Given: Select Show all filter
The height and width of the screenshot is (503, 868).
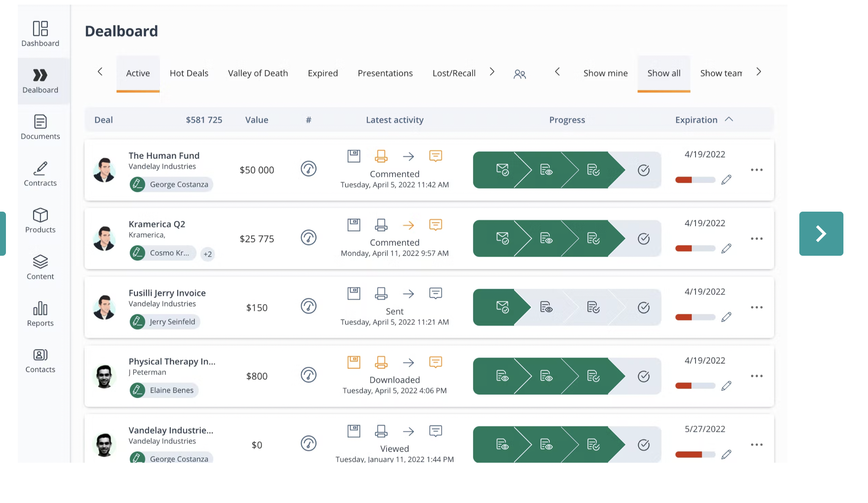Looking at the screenshot, I should point(664,73).
